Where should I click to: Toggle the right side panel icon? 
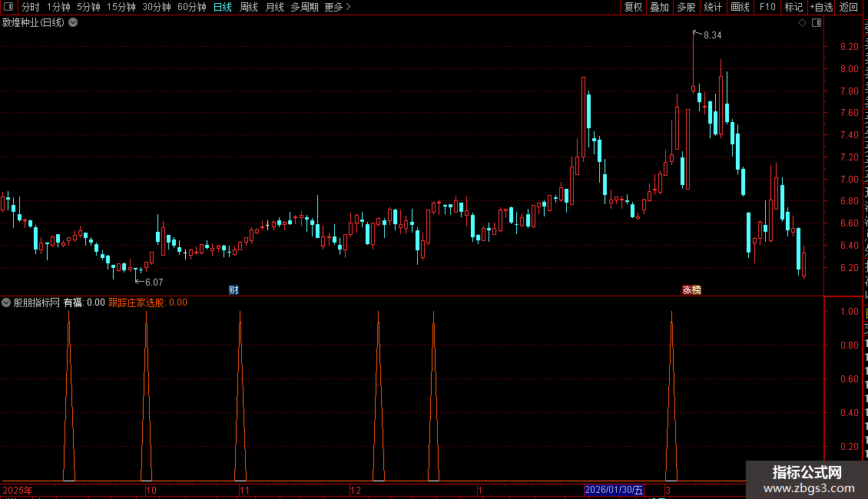[x=817, y=23]
